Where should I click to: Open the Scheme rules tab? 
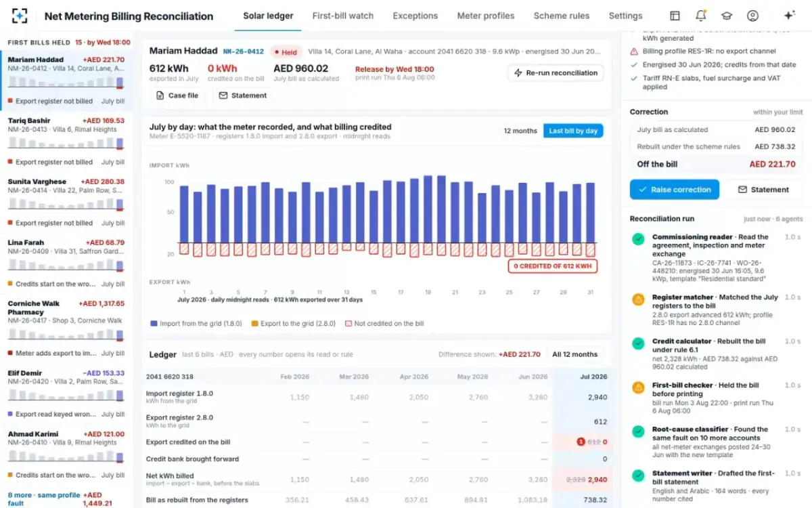tap(562, 16)
